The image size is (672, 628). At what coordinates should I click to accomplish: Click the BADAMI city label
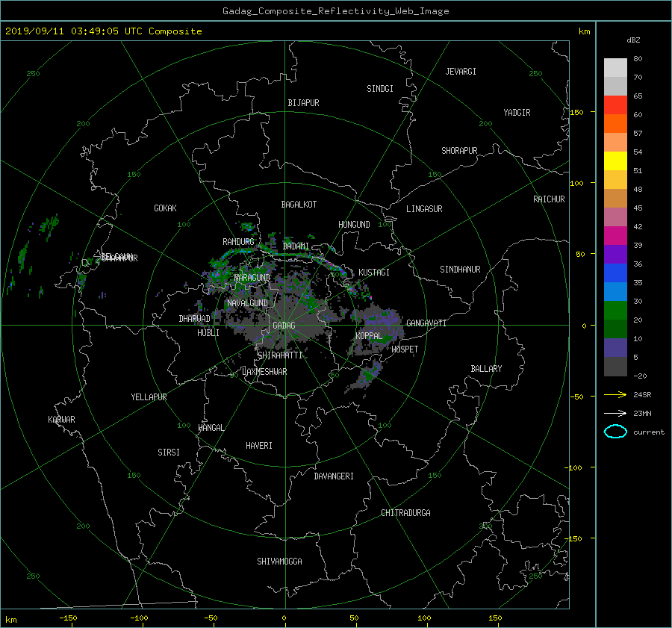tap(296, 246)
